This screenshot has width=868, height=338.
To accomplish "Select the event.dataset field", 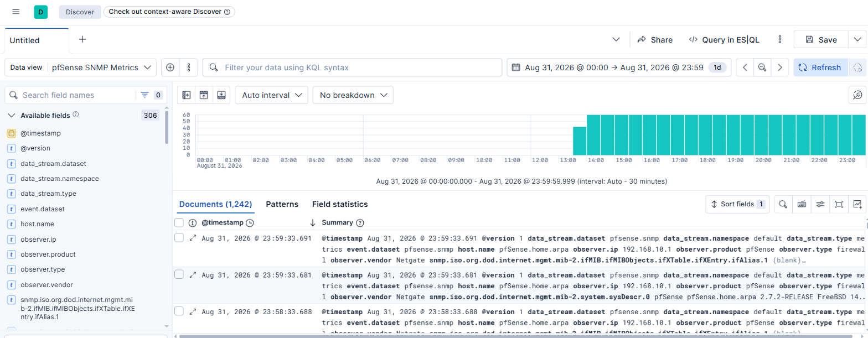I will (x=43, y=209).
